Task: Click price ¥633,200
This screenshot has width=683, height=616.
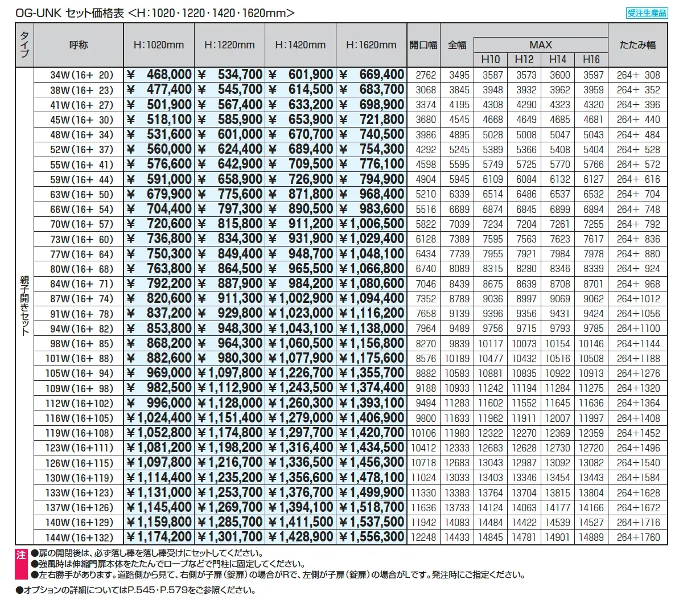Action: (301, 105)
